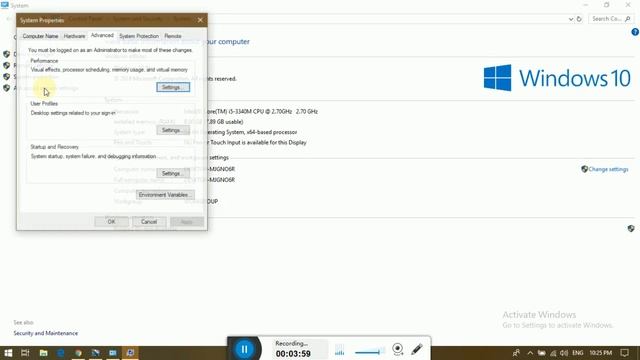Image resolution: width=640 pixels, height=360 pixels.
Task: Click the recording timer 00:03:59
Action: click(293, 354)
